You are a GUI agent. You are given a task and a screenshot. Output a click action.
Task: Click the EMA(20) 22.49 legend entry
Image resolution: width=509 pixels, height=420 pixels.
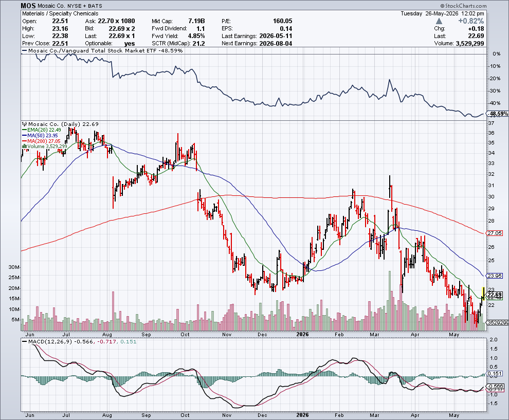42,130
